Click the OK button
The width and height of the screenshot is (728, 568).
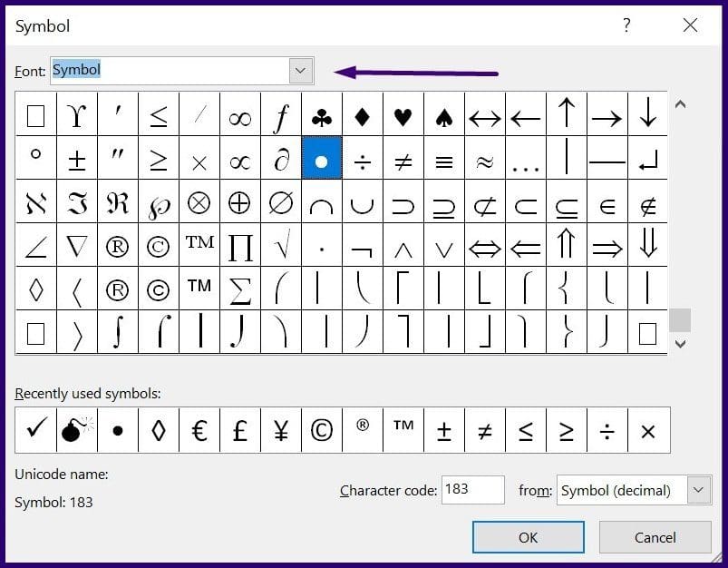pyautogui.click(x=528, y=537)
